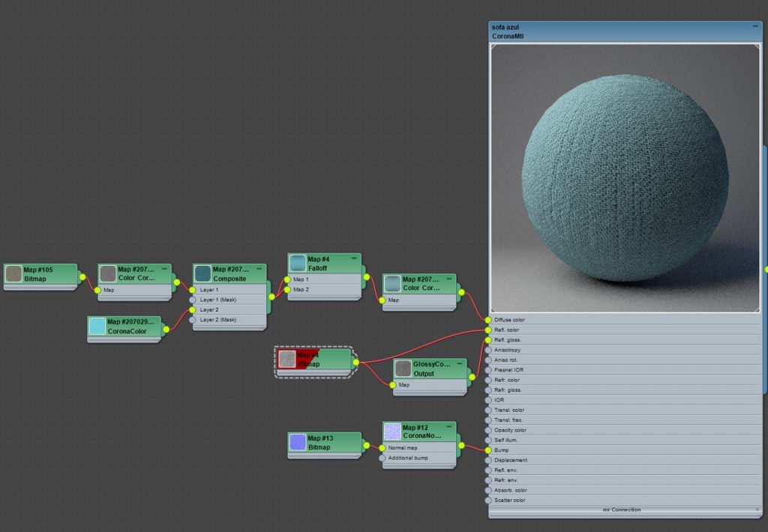Viewport: 768px width, 532px height.
Task: Click the GlossyCo Output node output socket
Action: pos(472,378)
